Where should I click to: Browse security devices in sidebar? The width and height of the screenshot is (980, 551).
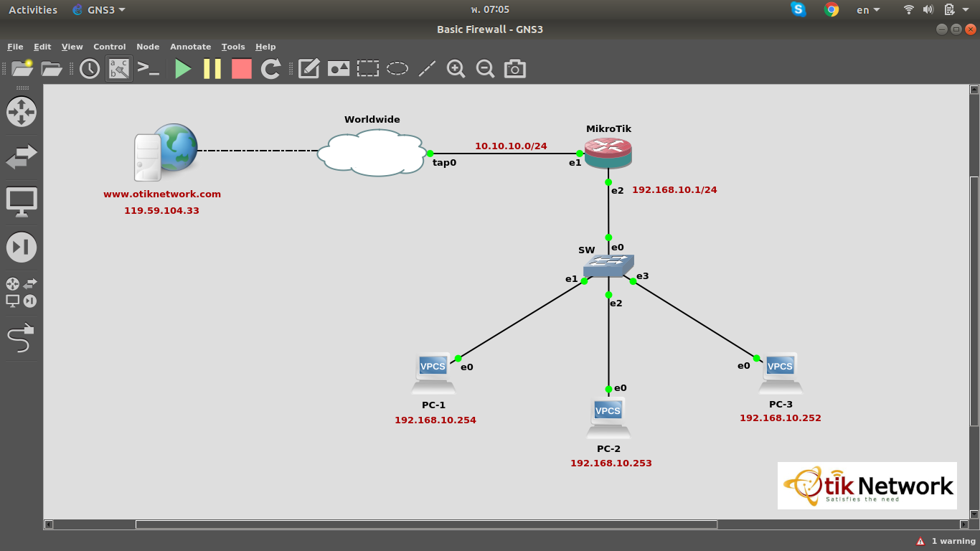pyautogui.click(x=22, y=248)
